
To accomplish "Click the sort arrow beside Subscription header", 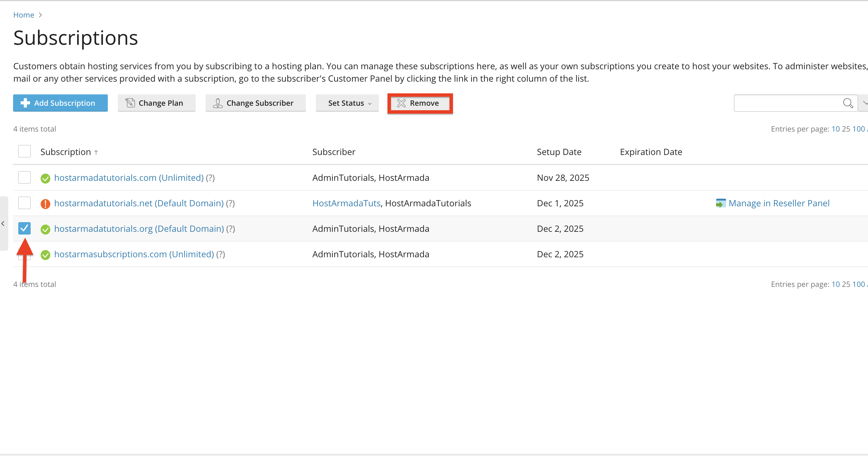I will [96, 152].
